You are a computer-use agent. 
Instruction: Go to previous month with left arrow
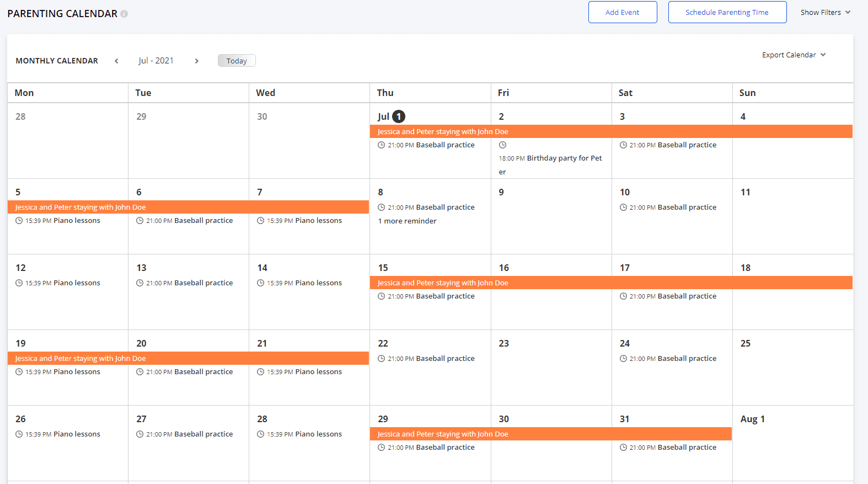click(x=116, y=61)
